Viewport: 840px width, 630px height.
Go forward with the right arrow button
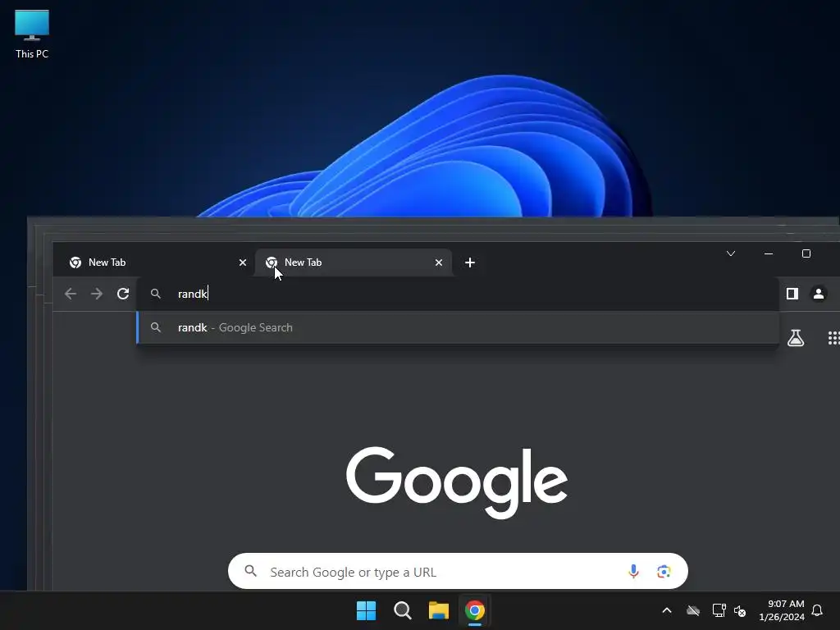[x=97, y=294]
